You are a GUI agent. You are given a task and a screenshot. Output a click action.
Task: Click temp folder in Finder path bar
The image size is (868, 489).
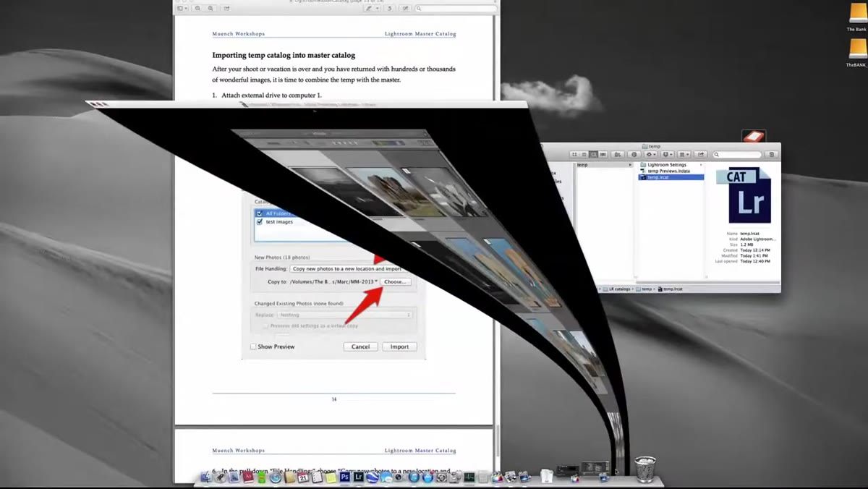click(x=644, y=289)
